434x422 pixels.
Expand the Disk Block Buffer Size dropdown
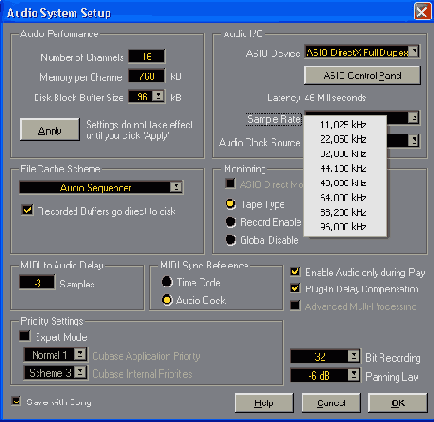coord(158,96)
